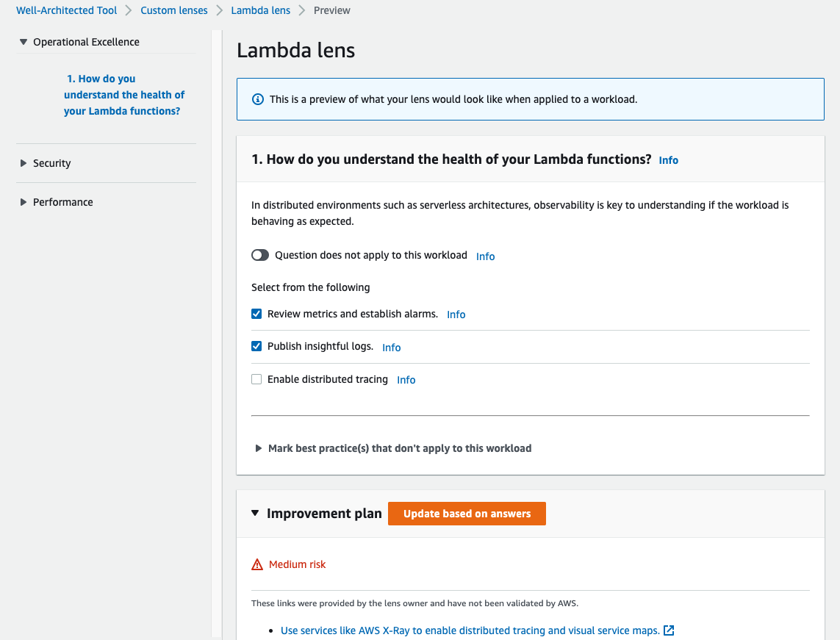Image resolution: width=840 pixels, height=640 pixels.
Task: Click the Medium risk warning triangle icon
Action: (256, 564)
